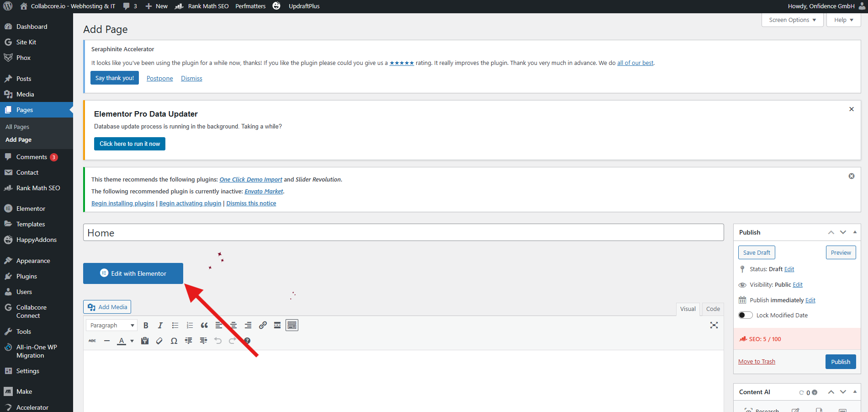Close the Elementor Pro Data Updater notice
This screenshot has width=868, height=412.
pos(852,109)
